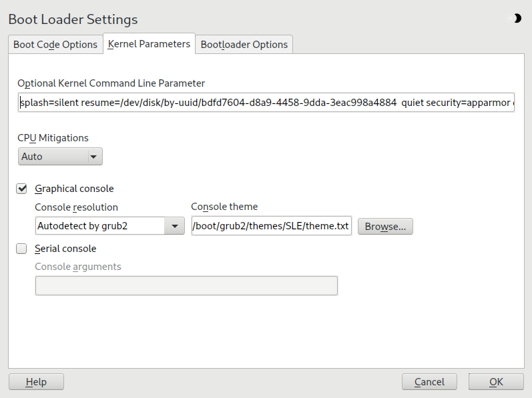The width and height of the screenshot is (532, 398).
Task: Open the CPU Mitigations dropdown set to Auto
Action: (59, 157)
